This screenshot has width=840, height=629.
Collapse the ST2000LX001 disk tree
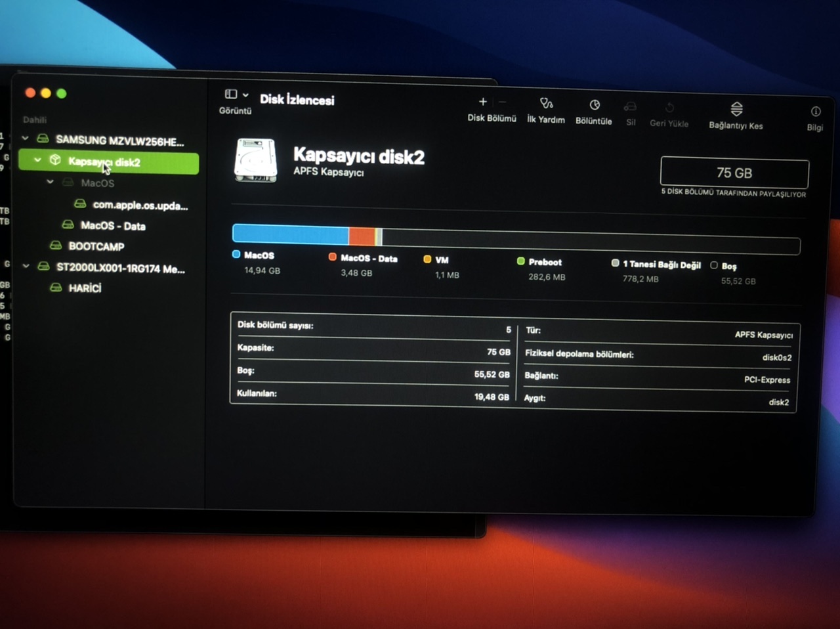pyautogui.click(x=26, y=267)
